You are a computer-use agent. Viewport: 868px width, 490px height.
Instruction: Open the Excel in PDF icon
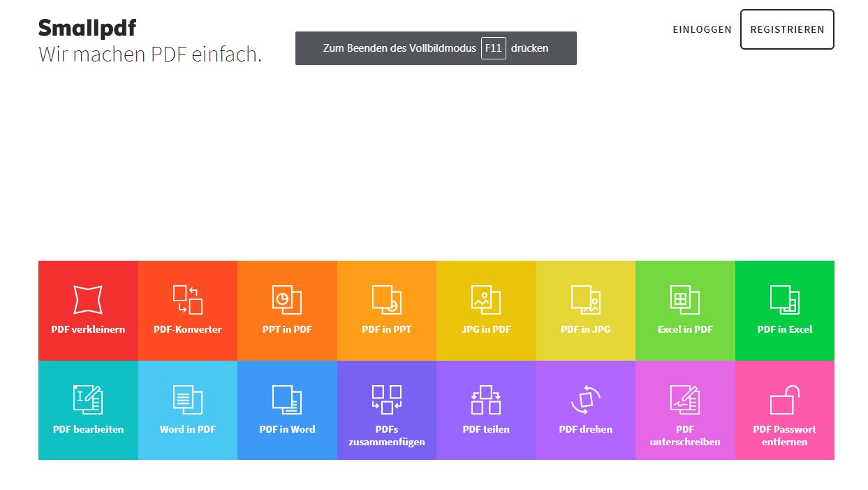685,299
